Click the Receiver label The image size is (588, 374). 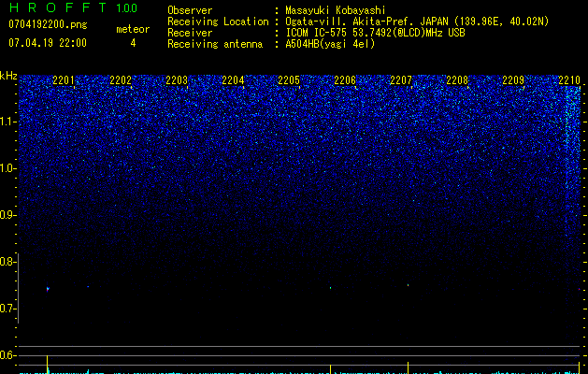point(190,33)
